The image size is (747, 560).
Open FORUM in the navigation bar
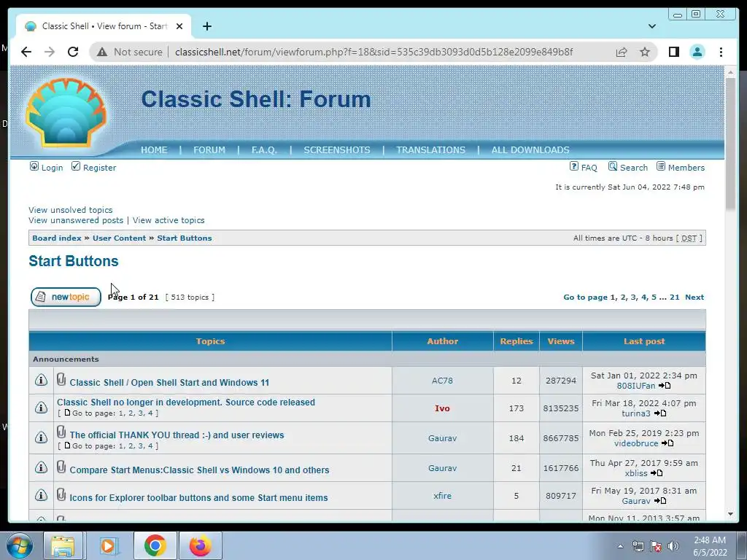(209, 150)
